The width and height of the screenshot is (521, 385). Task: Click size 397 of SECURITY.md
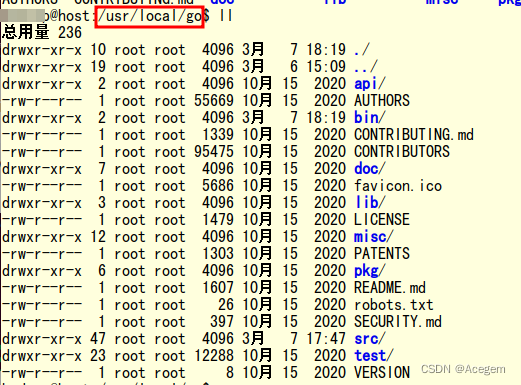coord(222,322)
